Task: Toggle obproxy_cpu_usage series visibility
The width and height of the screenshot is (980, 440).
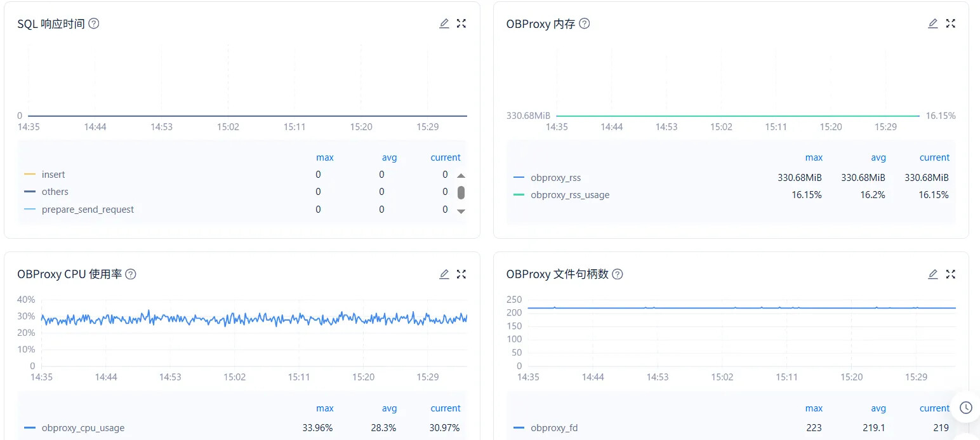Action: click(83, 428)
